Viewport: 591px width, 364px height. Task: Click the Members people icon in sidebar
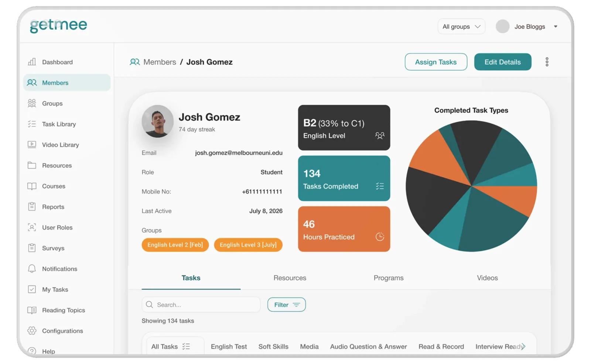[32, 82]
